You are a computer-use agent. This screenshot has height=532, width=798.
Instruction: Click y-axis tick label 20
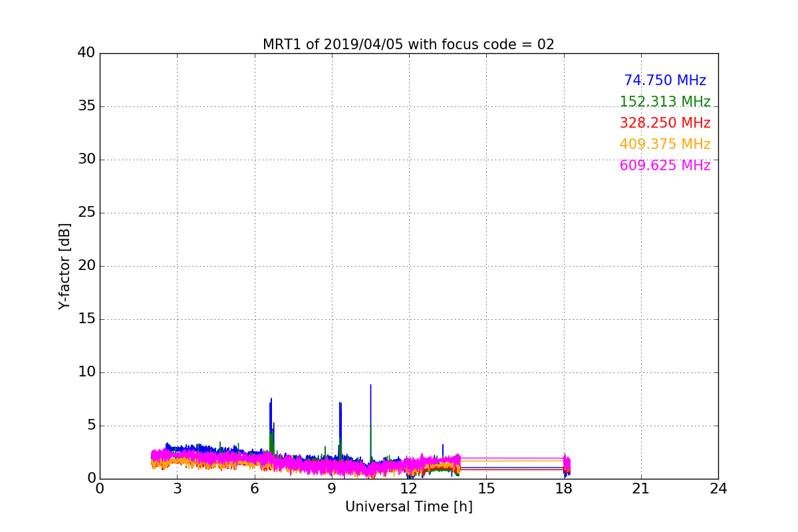(x=86, y=266)
